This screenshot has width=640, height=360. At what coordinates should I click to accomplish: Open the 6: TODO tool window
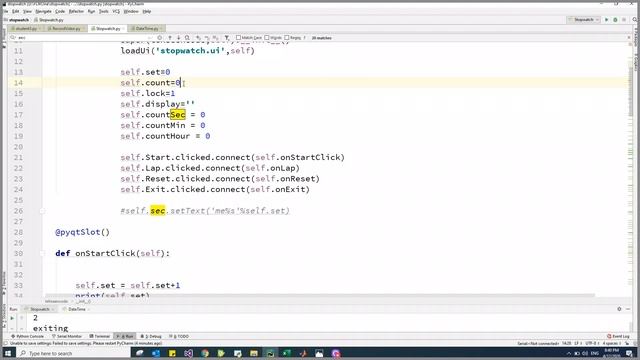[179, 336]
